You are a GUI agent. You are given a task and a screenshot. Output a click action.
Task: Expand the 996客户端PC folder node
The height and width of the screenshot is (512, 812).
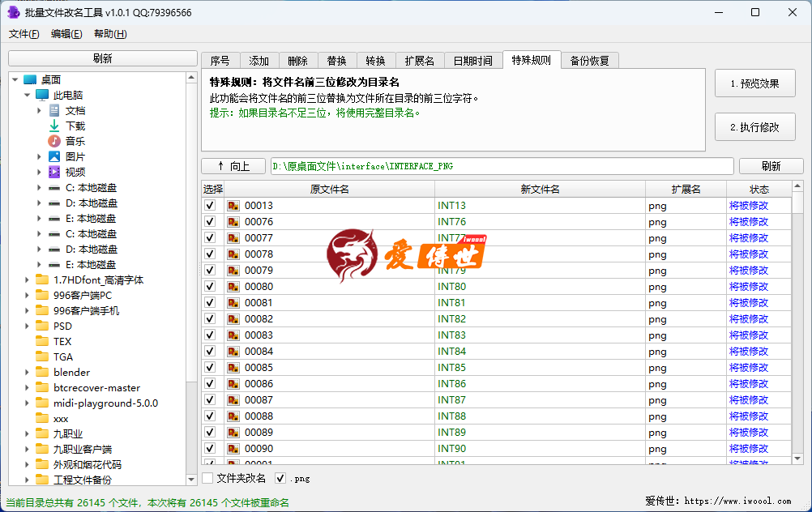[x=27, y=296]
